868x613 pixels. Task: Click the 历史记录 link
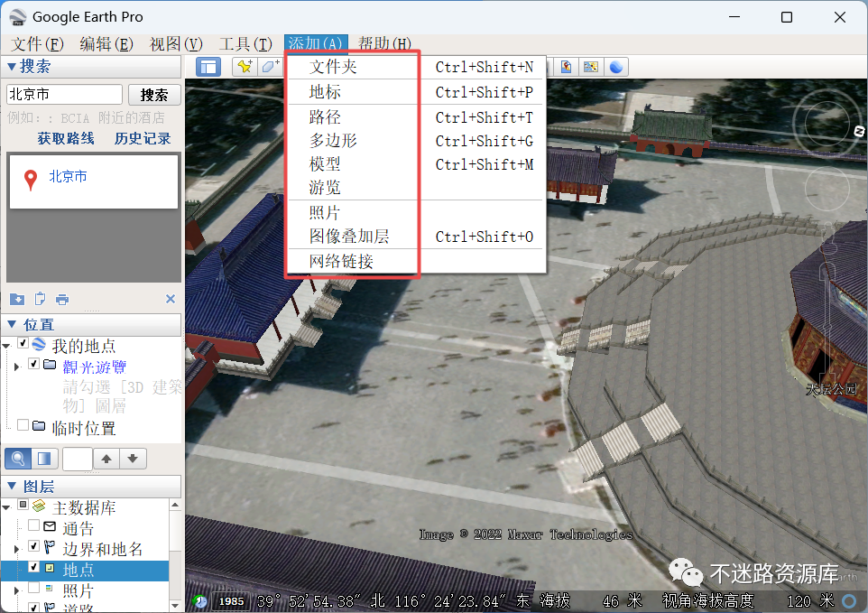click(x=143, y=138)
